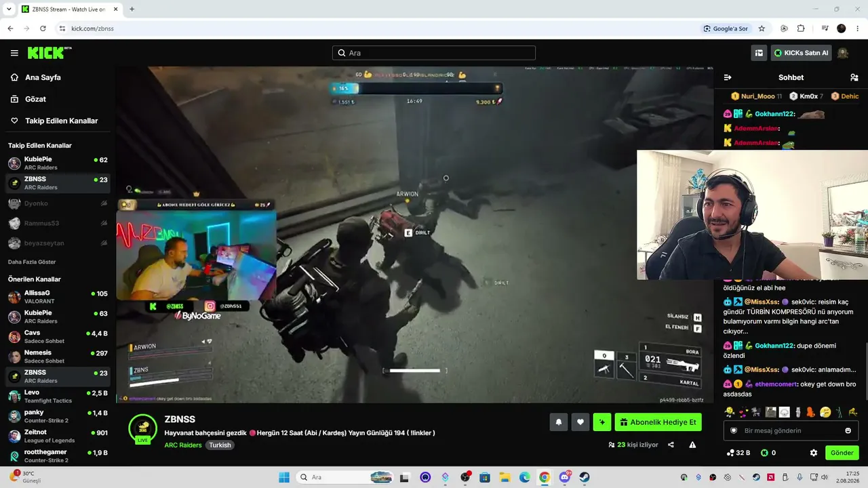Click the chat message input field

click(791, 430)
